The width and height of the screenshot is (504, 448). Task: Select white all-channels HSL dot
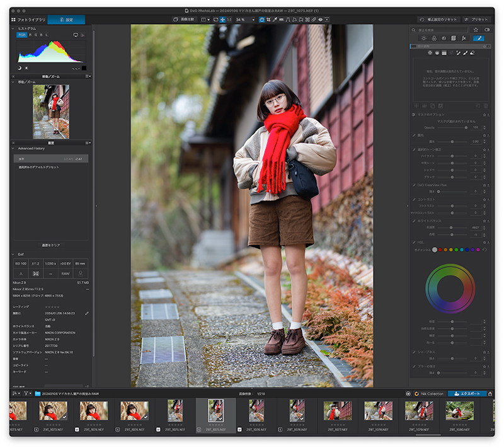coord(435,250)
